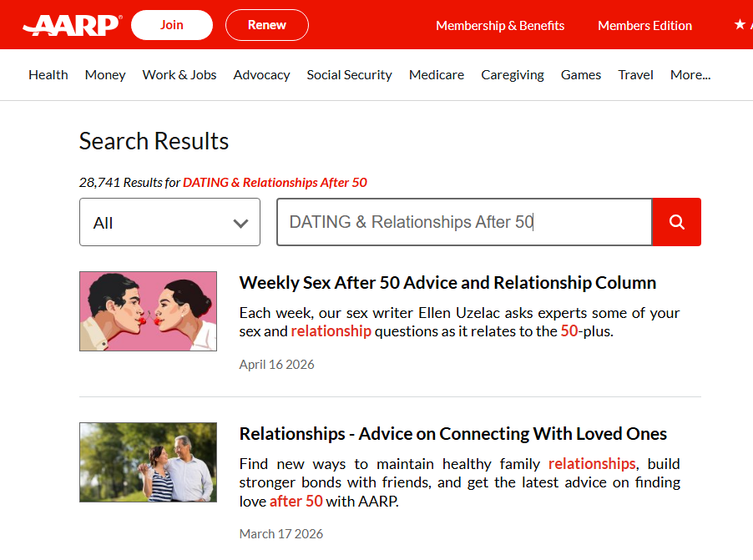Click the Search Results heading
The image size is (753, 560).
coord(154,141)
